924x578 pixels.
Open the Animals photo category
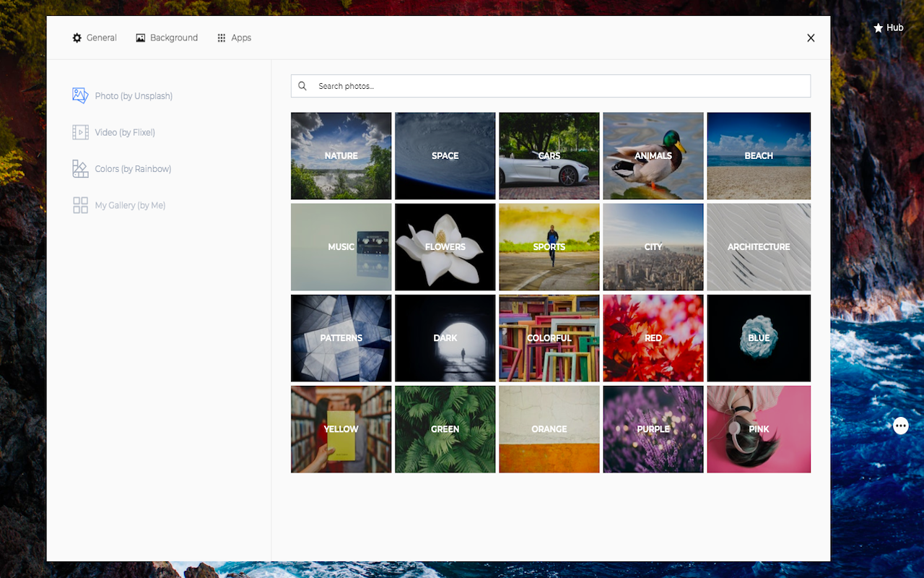(x=653, y=156)
